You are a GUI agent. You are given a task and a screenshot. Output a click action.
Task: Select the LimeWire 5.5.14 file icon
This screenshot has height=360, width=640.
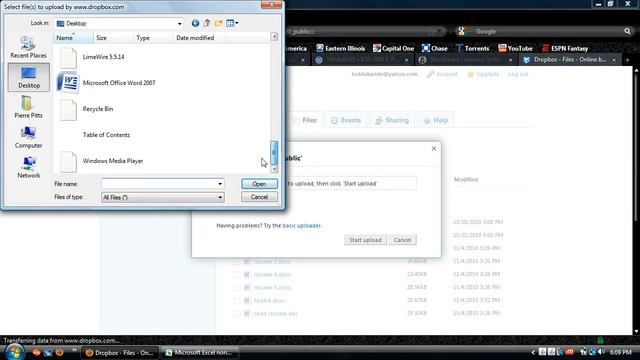(x=68, y=58)
